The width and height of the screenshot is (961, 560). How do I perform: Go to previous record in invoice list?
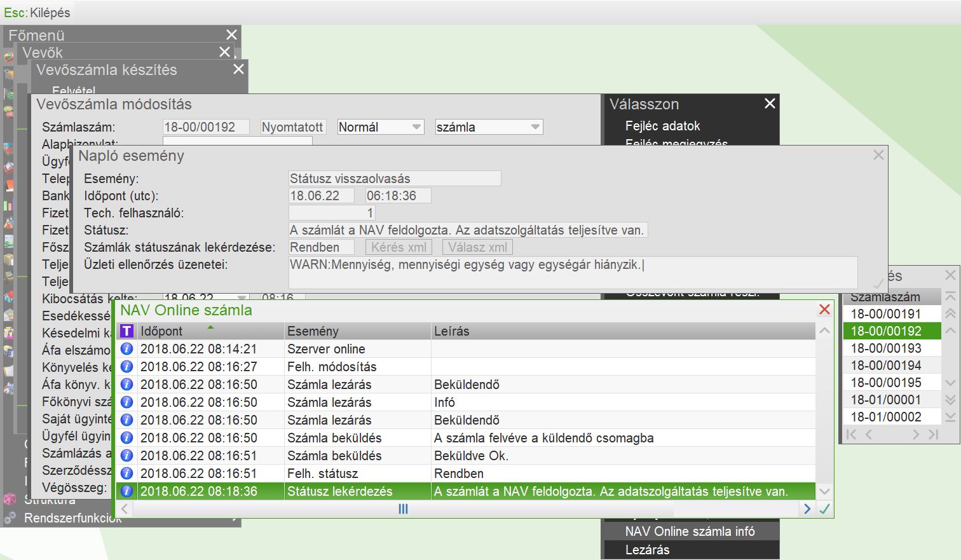click(869, 435)
